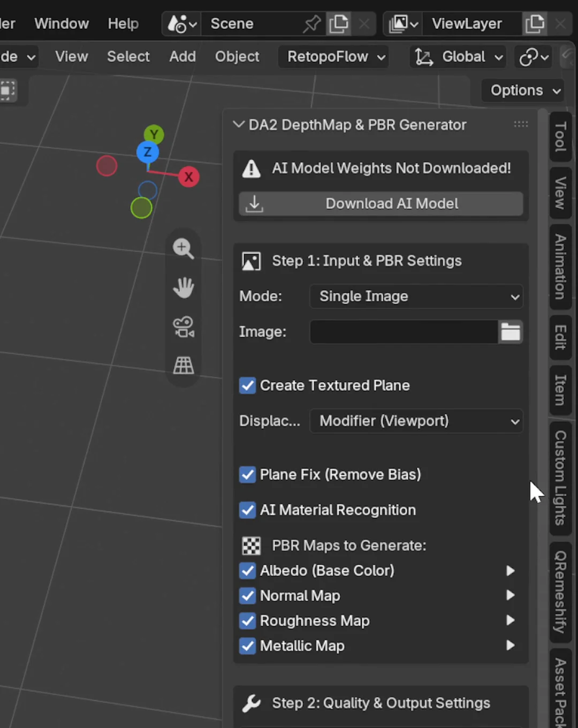Click the negative Y axis green circle
Image resolution: width=578 pixels, height=728 pixels.
[141, 208]
